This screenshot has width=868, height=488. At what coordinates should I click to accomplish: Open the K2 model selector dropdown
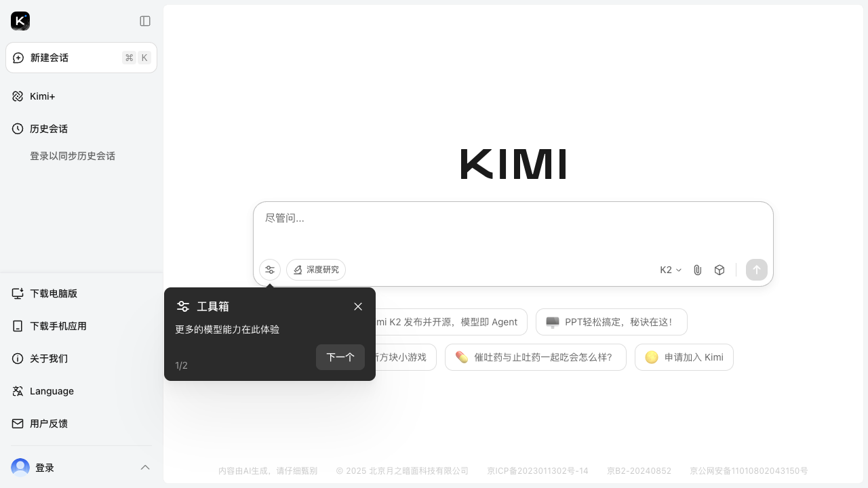tap(670, 270)
